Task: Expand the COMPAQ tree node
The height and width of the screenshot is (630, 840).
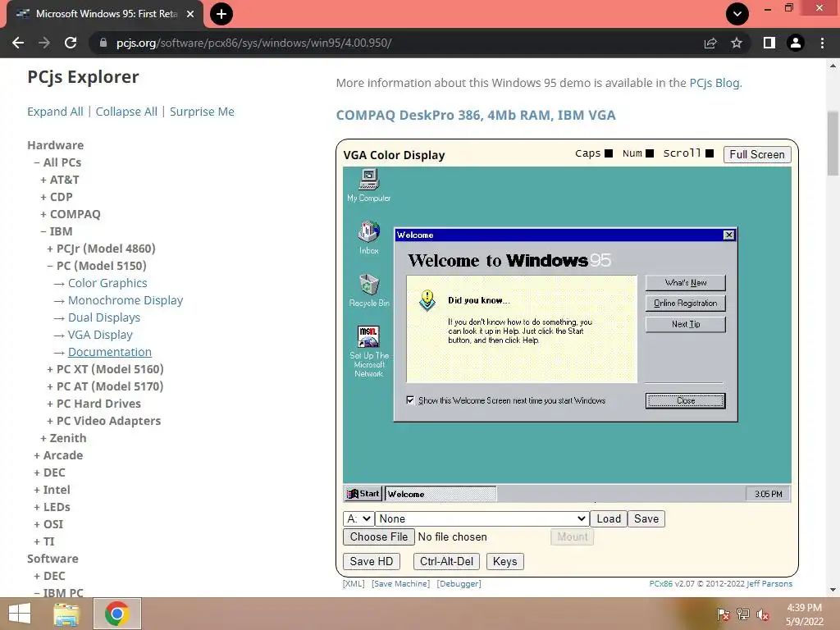Action: (71, 214)
